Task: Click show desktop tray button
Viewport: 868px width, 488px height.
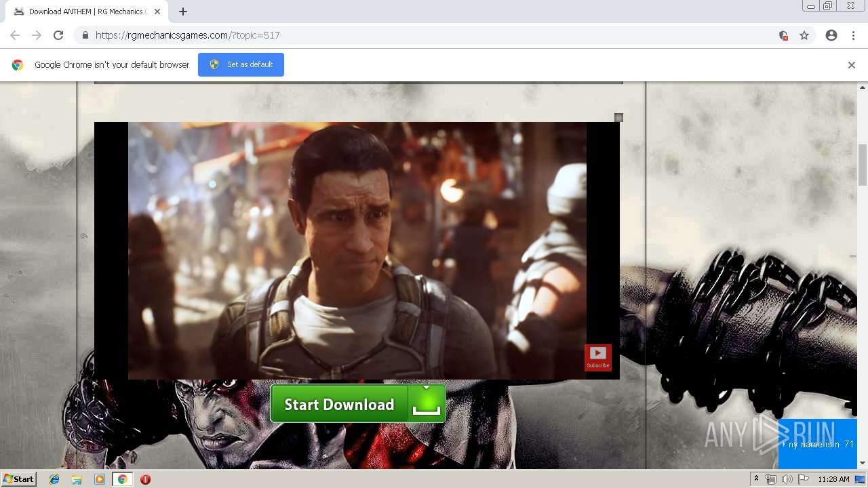Action: 860,479
